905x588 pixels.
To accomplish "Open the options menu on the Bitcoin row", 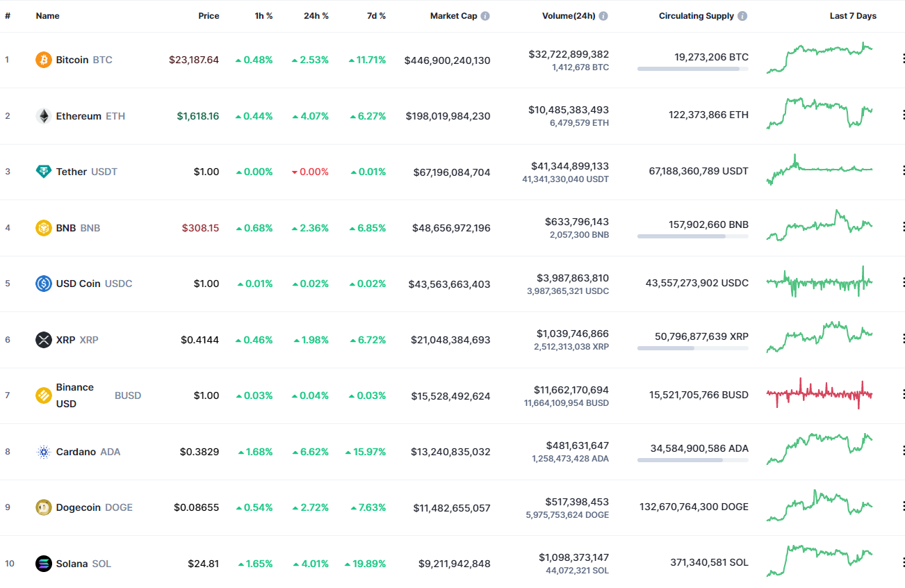I will 903,58.
